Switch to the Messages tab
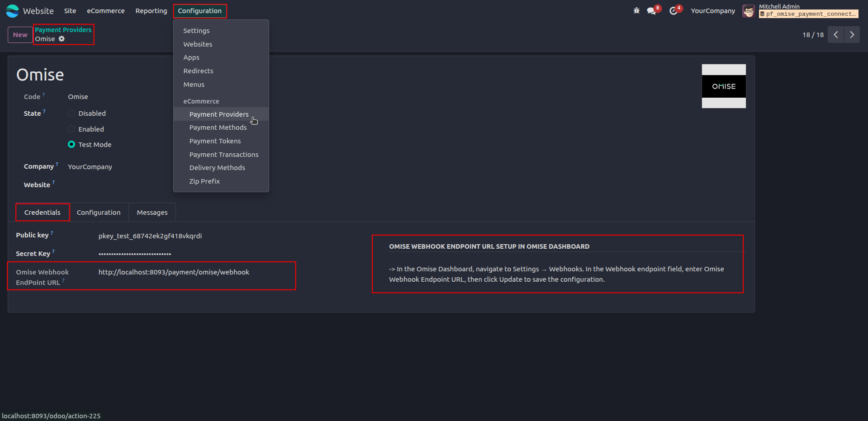The image size is (868, 421). (152, 213)
